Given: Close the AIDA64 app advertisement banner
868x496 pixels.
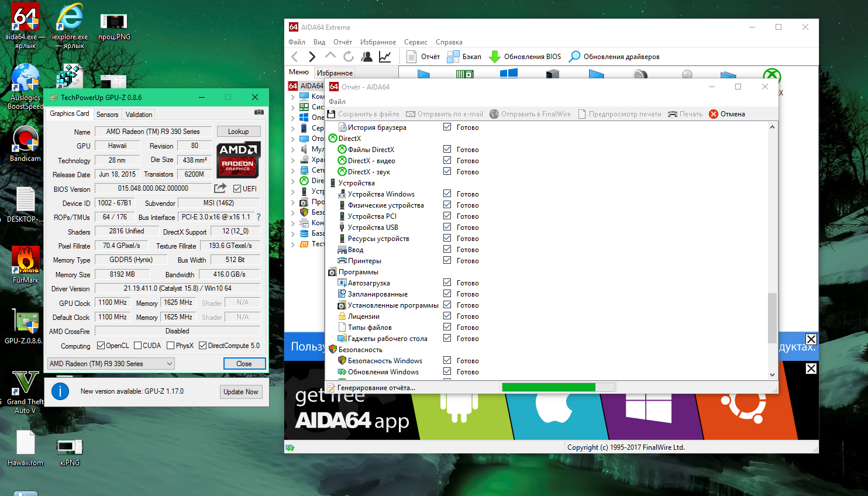Looking at the screenshot, I should coord(811,368).
